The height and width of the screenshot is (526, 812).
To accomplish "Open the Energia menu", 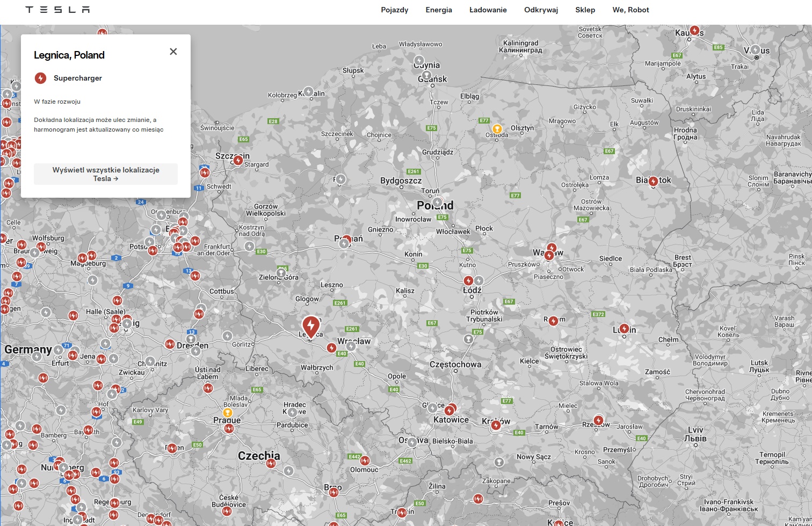I will pos(439,10).
